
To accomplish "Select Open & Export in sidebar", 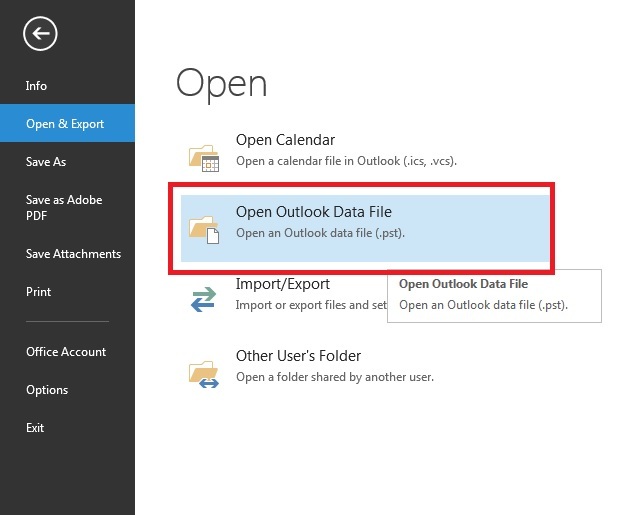I will [67, 123].
